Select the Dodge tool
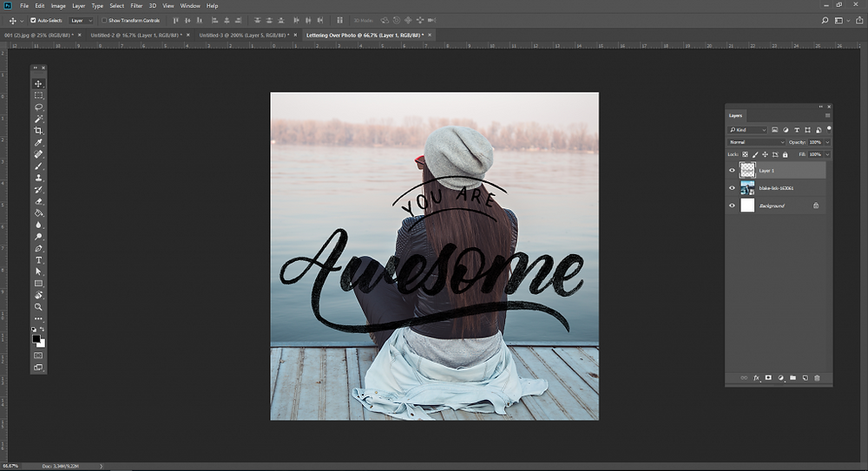The width and height of the screenshot is (868, 471). coord(38,236)
